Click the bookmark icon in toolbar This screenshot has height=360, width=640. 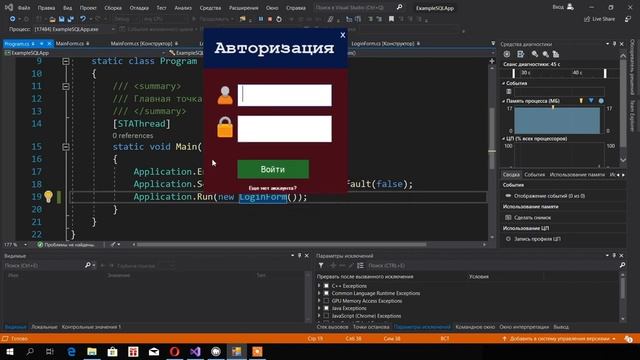tap(391, 19)
